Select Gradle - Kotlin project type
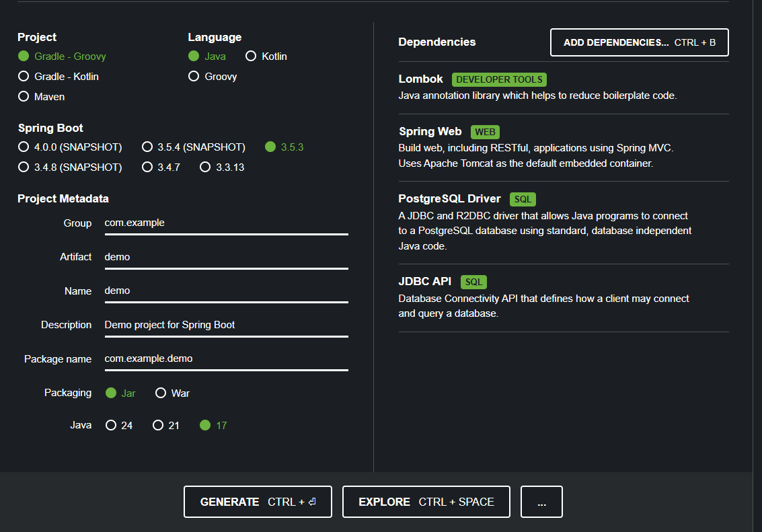 click(x=59, y=76)
